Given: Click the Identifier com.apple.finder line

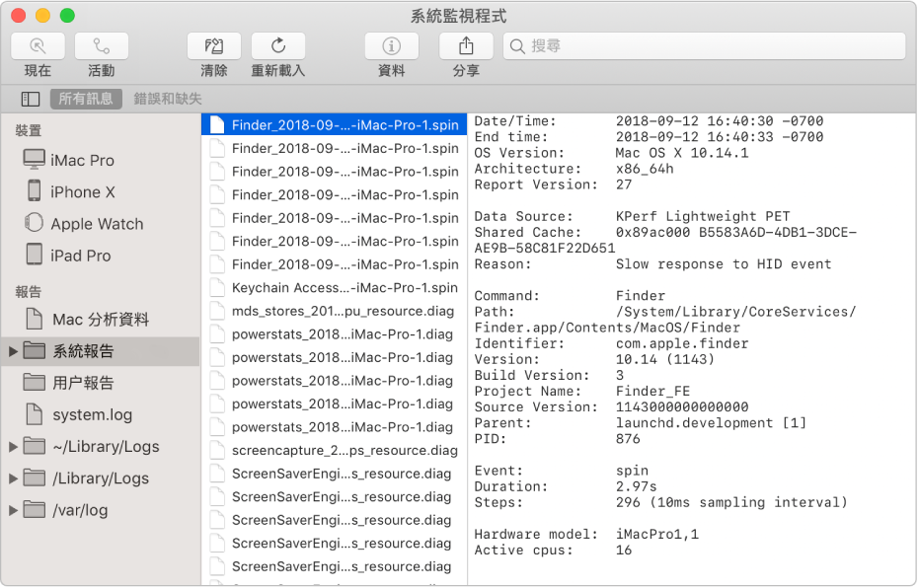Looking at the screenshot, I should pos(611,343).
